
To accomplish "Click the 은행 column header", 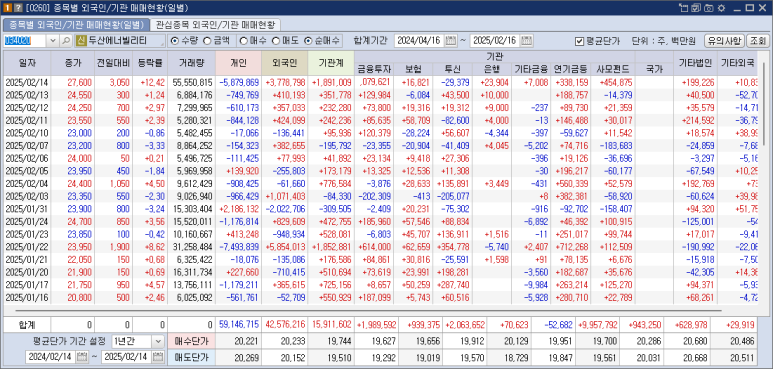I will [492, 69].
